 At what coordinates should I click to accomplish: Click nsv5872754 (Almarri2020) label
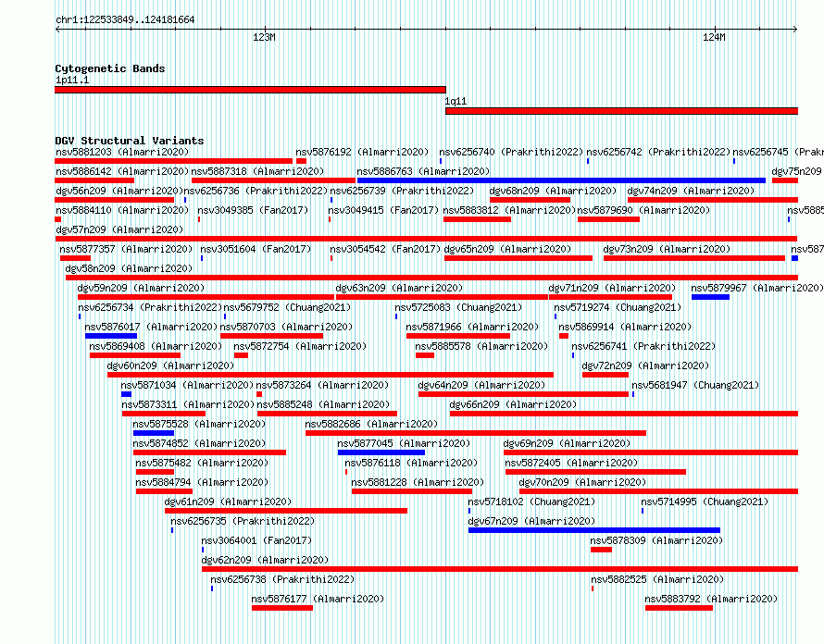point(300,346)
